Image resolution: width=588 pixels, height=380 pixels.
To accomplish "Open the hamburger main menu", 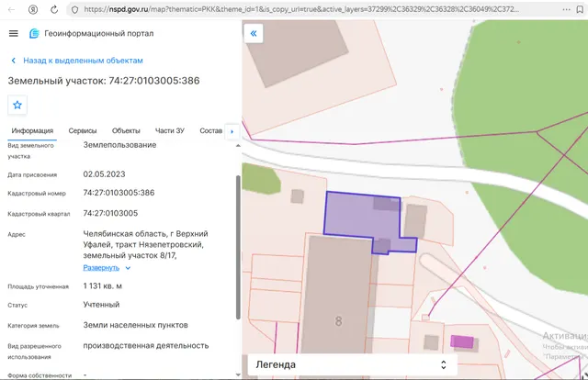I will pos(14,33).
